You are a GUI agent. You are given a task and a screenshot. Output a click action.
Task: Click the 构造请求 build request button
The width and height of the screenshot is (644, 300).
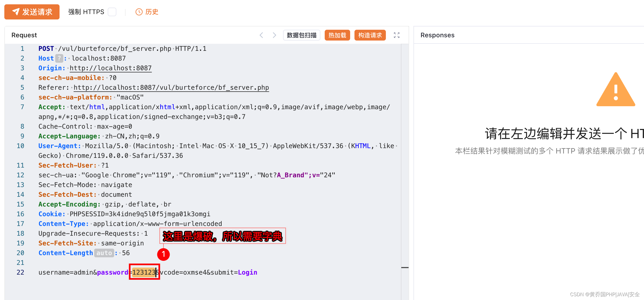coord(370,35)
